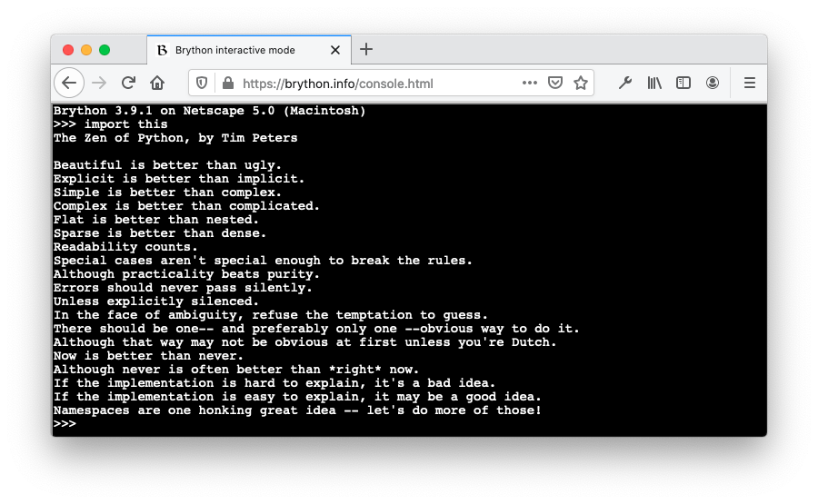Save page to Pocket

click(x=555, y=83)
